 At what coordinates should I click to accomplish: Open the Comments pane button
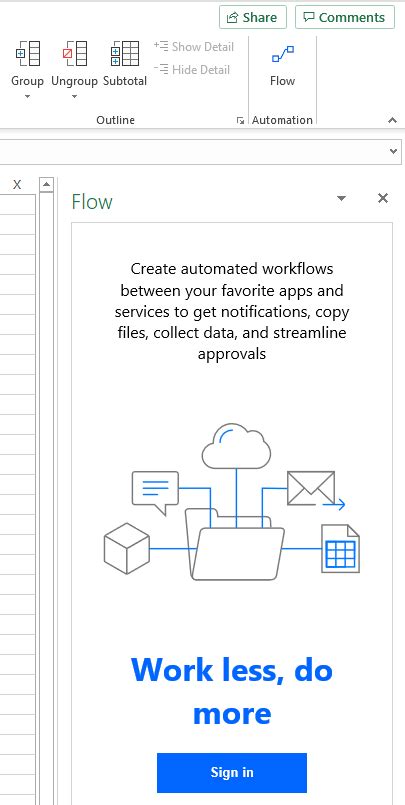[344, 17]
